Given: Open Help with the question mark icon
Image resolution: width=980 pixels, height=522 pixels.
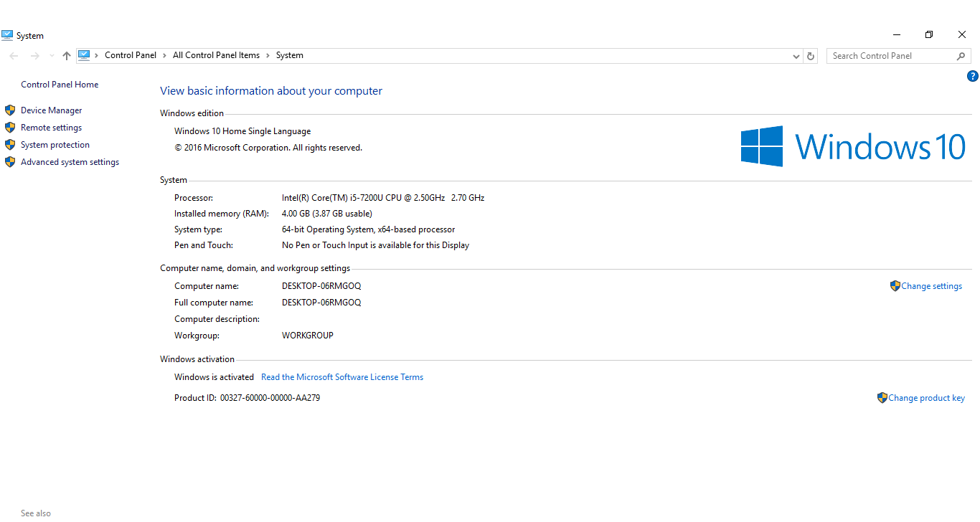Looking at the screenshot, I should 973,76.
